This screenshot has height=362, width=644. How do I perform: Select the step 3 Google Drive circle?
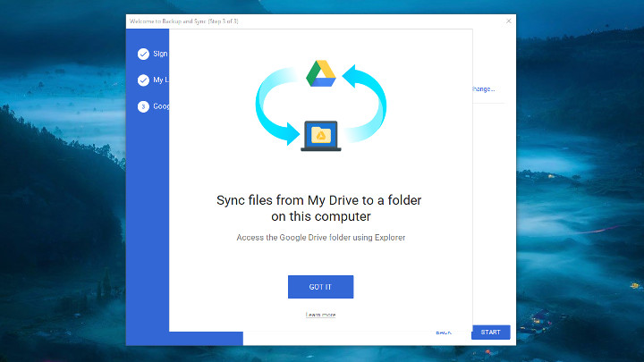[143, 106]
